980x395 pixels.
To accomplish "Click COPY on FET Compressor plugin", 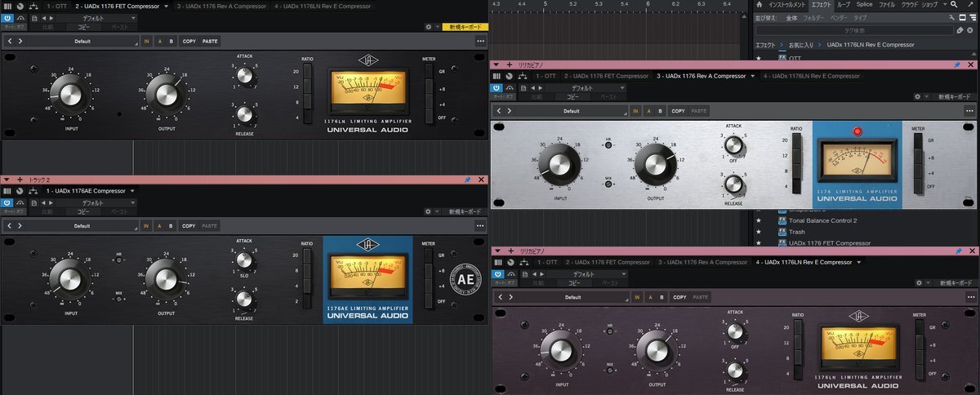I will pyautogui.click(x=189, y=41).
